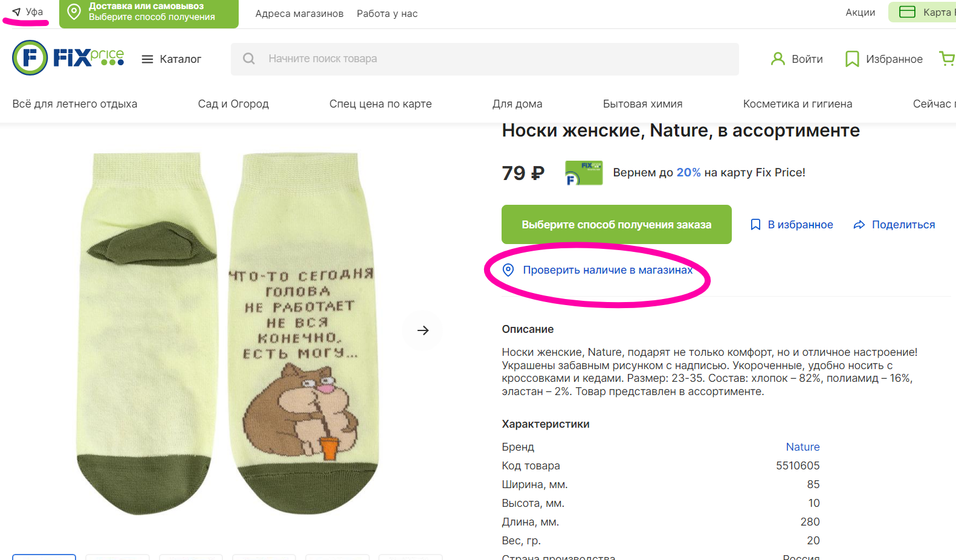
Task: Open the shopping cart icon
Action: coord(948,59)
